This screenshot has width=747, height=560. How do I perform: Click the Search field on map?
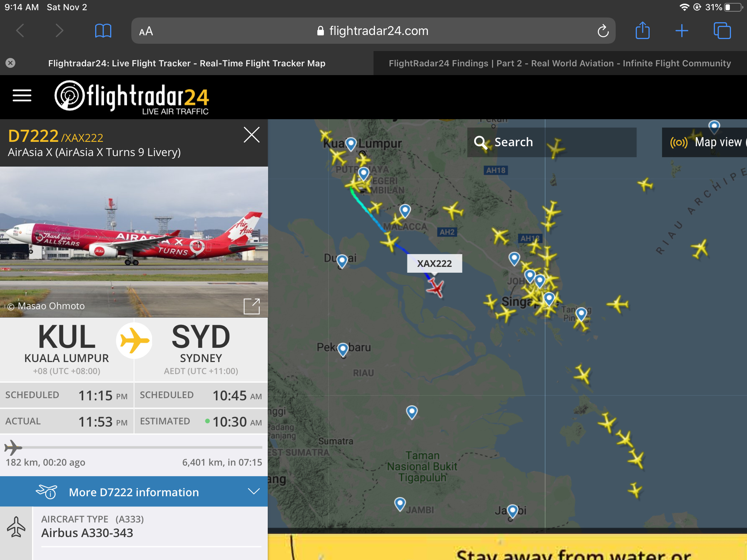point(551,142)
